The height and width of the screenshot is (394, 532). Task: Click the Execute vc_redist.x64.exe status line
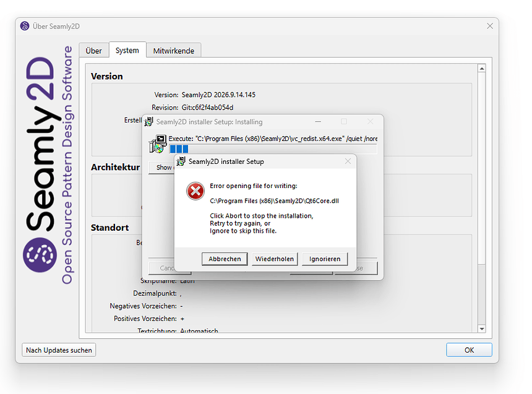coord(273,139)
